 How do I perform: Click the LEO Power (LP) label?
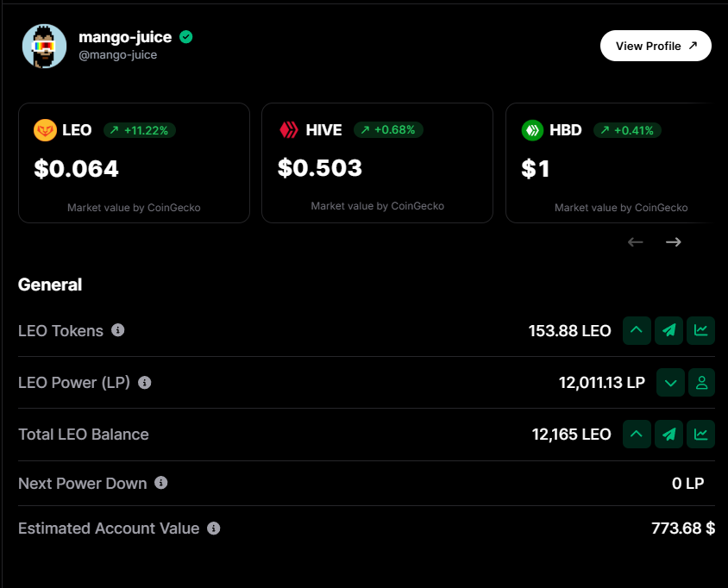[x=74, y=383]
